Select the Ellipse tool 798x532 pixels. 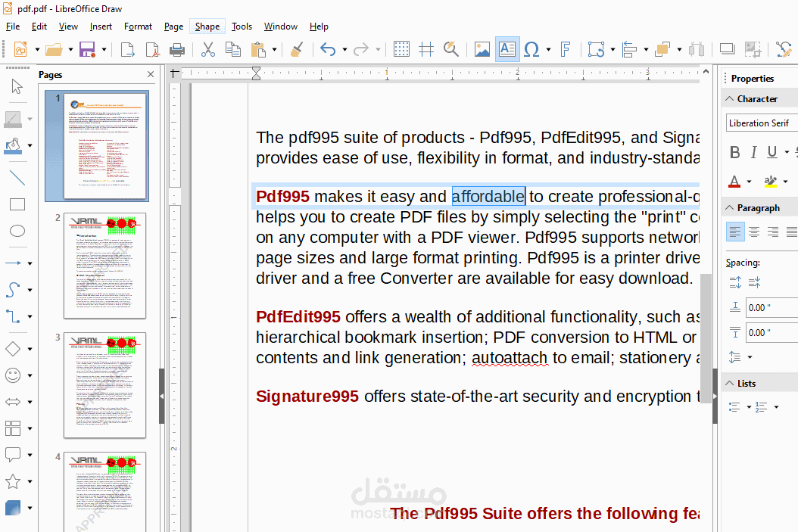pyautogui.click(x=17, y=230)
